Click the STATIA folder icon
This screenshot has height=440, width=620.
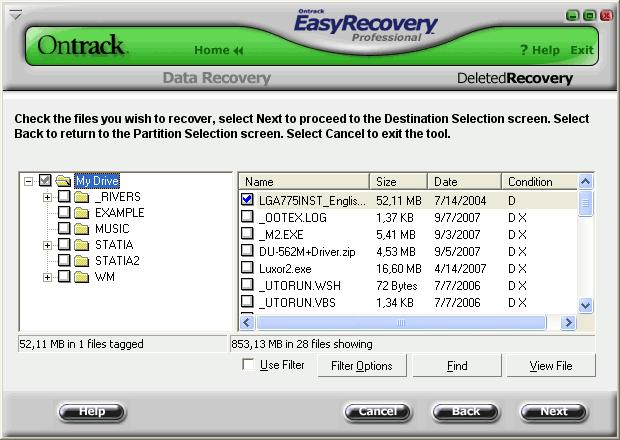(82, 245)
